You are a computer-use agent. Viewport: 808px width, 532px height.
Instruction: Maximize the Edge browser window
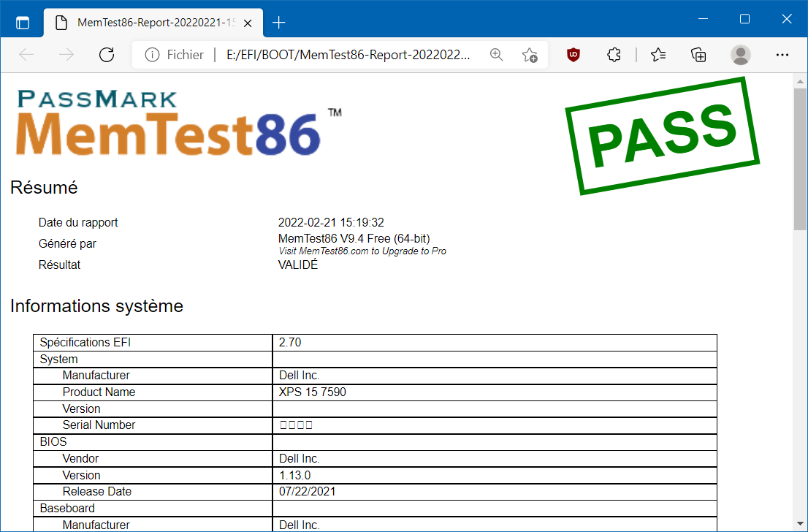744,19
